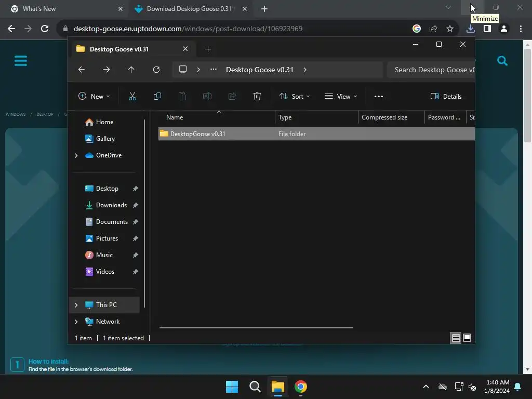Click the Paste icon in Explorer toolbar
The width and height of the screenshot is (532, 399).
coord(182,96)
